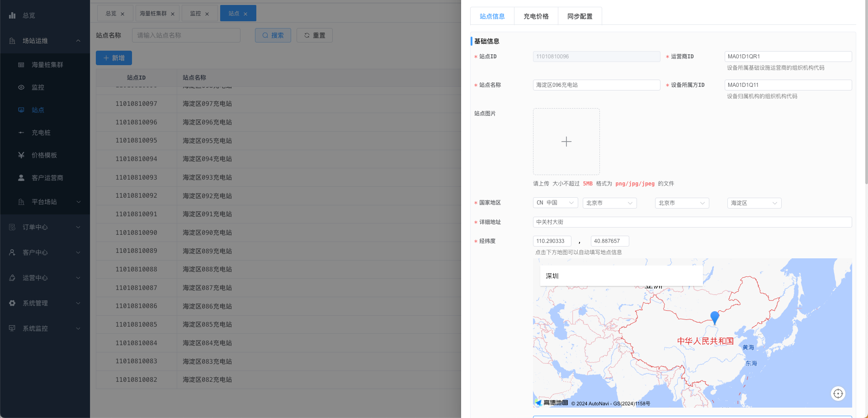Click table row 11010810090
Viewport: 868px width, 418px height.
278,233
